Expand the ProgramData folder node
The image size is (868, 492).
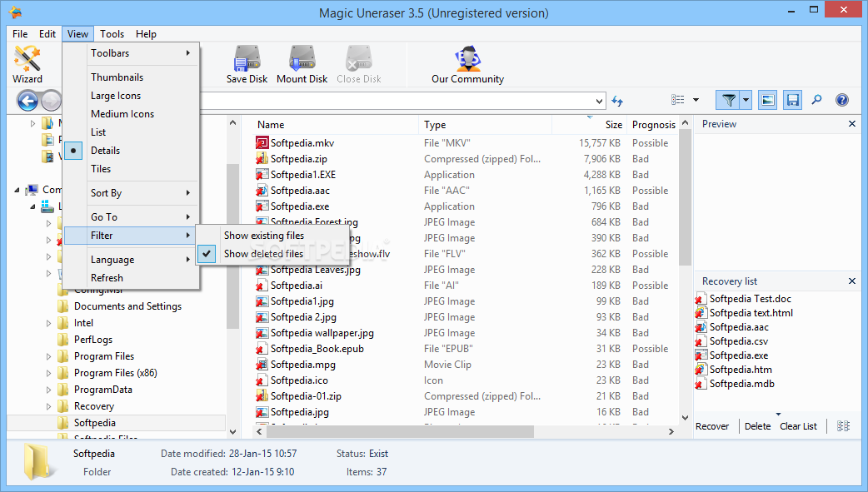[x=48, y=390]
